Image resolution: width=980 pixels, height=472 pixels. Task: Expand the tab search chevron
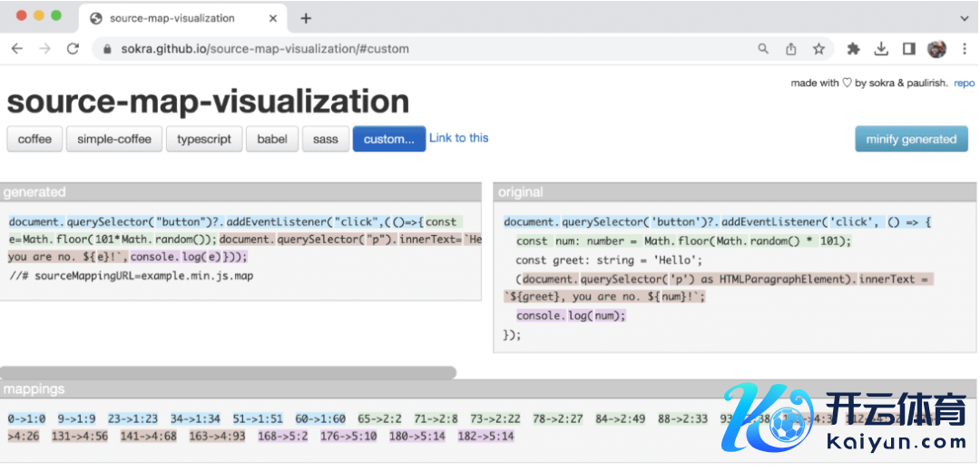(964, 18)
